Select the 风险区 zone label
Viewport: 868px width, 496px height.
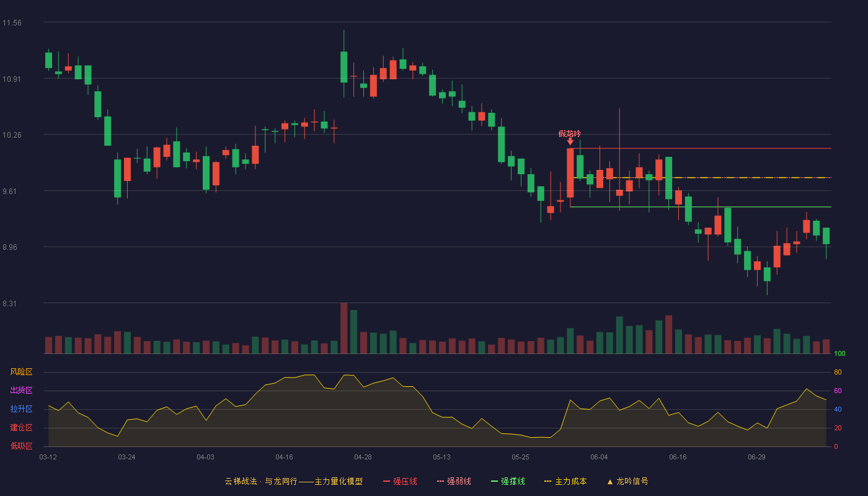[21, 372]
